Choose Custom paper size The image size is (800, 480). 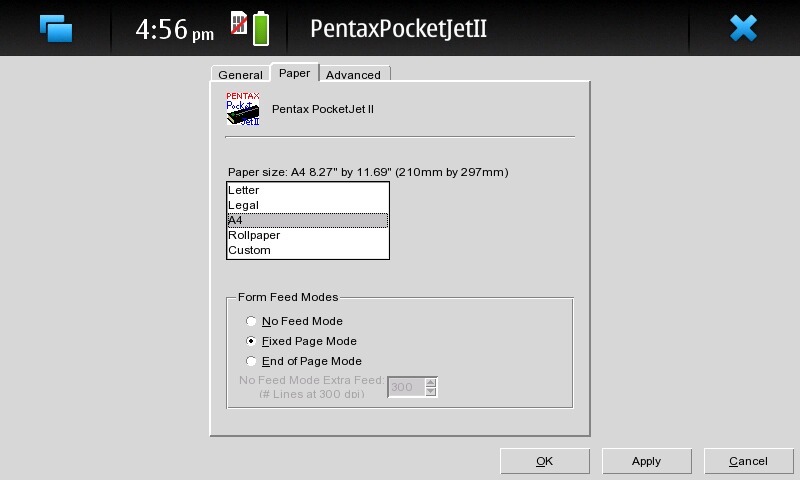pyautogui.click(x=308, y=250)
